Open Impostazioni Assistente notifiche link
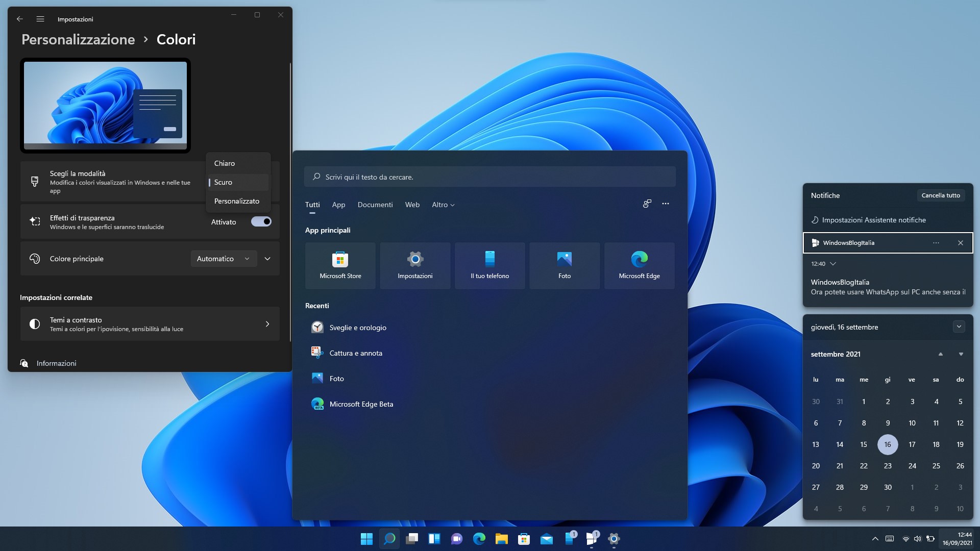Screen dimensions: 980x551 (x=868, y=220)
